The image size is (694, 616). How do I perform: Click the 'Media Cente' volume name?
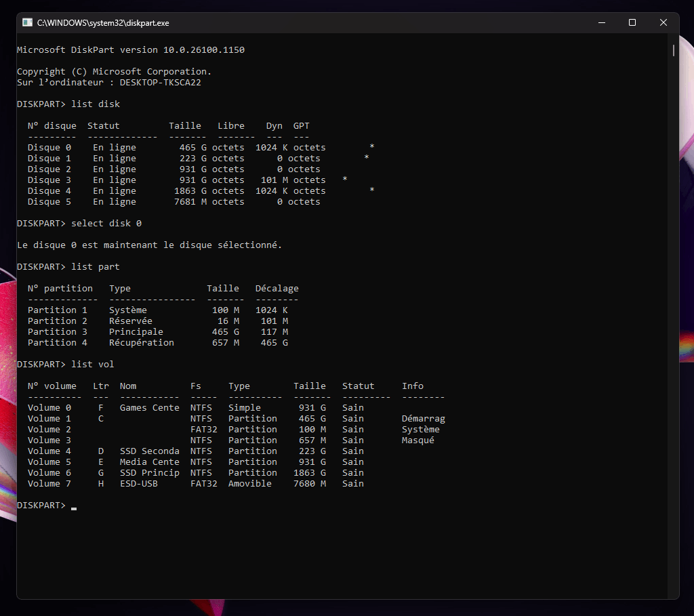point(150,462)
